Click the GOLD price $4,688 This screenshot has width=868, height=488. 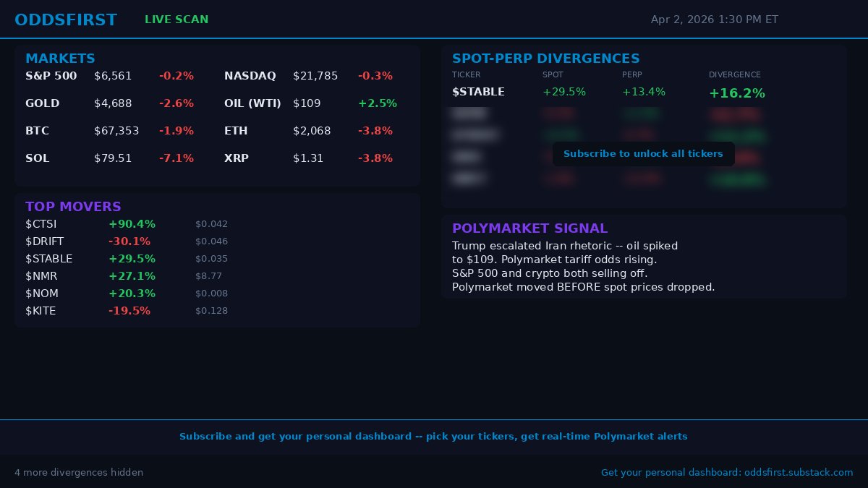pos(113,103)
